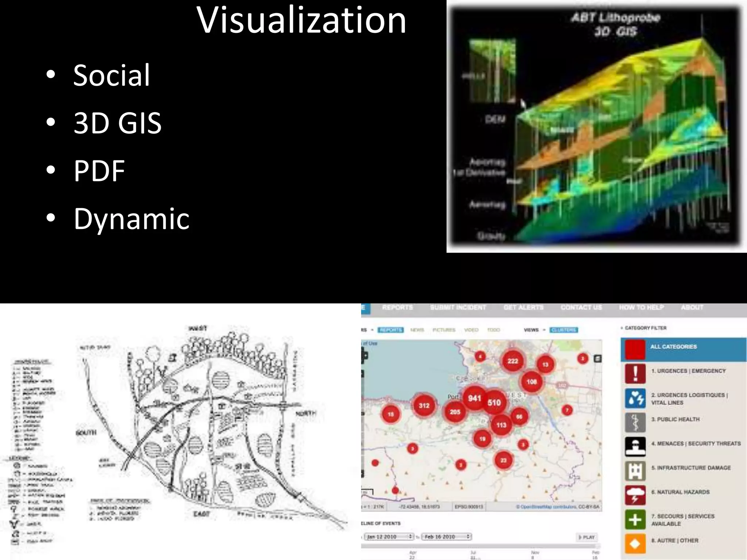Open the map layer switcher icon
Image resolution: width=747 pixels, height=560 pixels.
pos(597,358)
